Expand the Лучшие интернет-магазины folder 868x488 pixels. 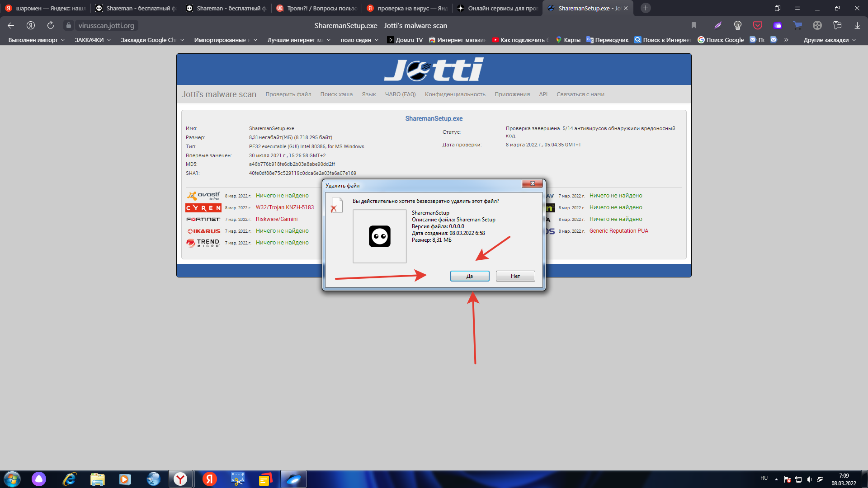coord(299,40)
